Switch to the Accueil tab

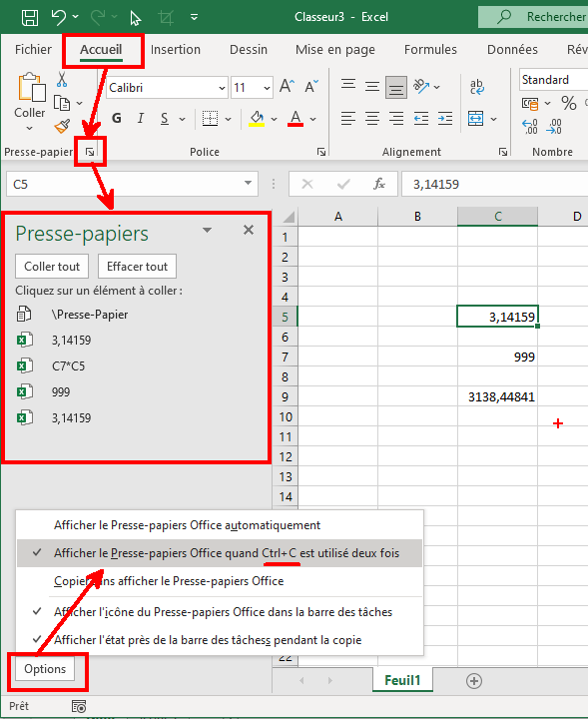[101, 50]
